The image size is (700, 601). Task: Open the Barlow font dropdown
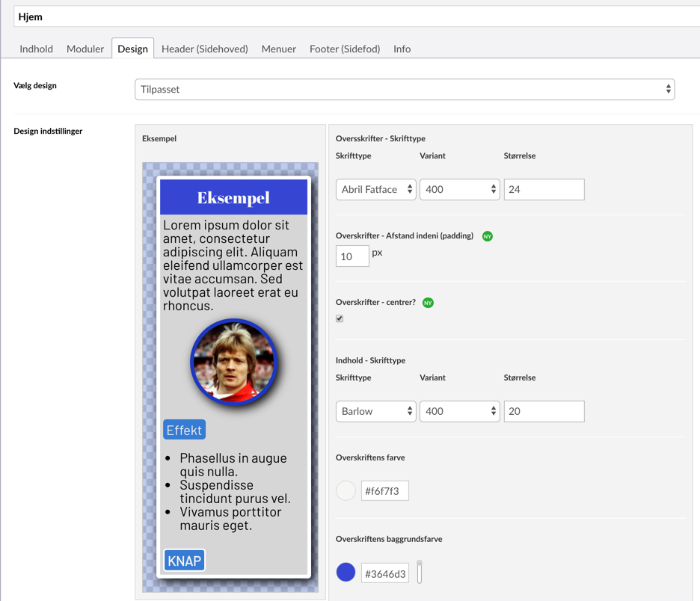point(376,411)
